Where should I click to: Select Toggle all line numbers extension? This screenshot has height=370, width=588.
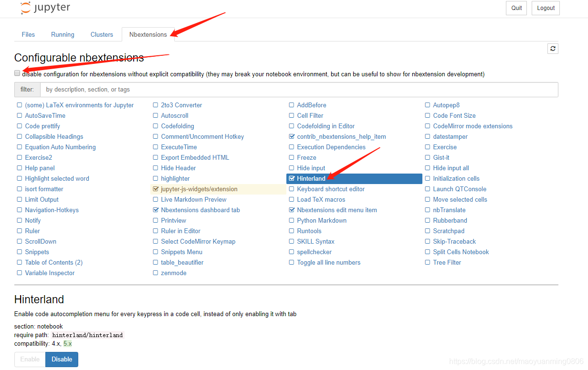point(329,263)
